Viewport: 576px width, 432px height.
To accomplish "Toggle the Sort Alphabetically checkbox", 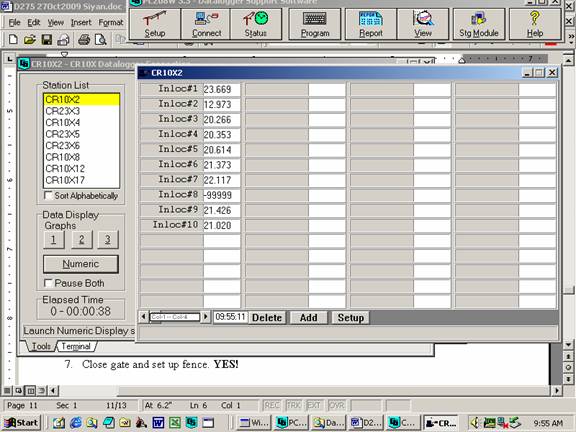I will pyautogui.click(x=48, y=195).
